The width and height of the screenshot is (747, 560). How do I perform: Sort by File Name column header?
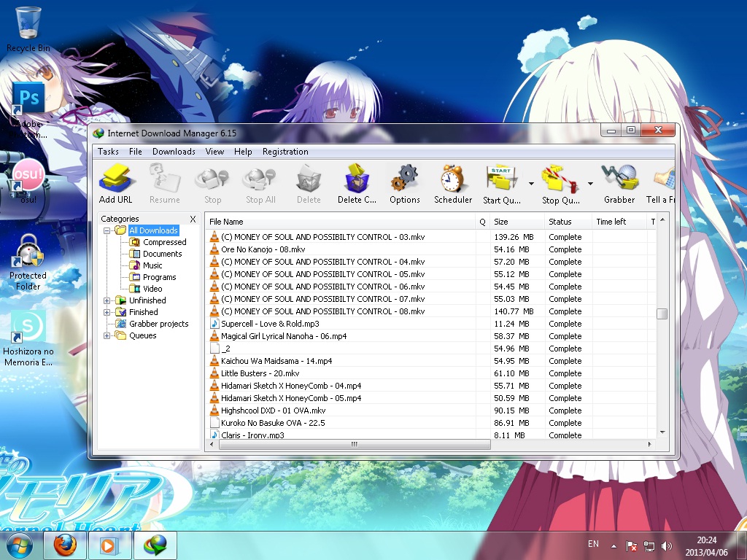tap(340, 222)
